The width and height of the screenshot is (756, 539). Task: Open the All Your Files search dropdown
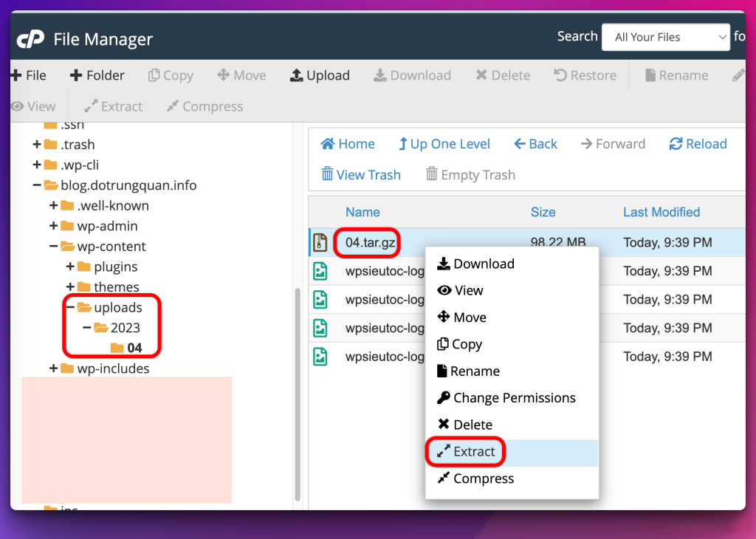click(x=665, y=36)
